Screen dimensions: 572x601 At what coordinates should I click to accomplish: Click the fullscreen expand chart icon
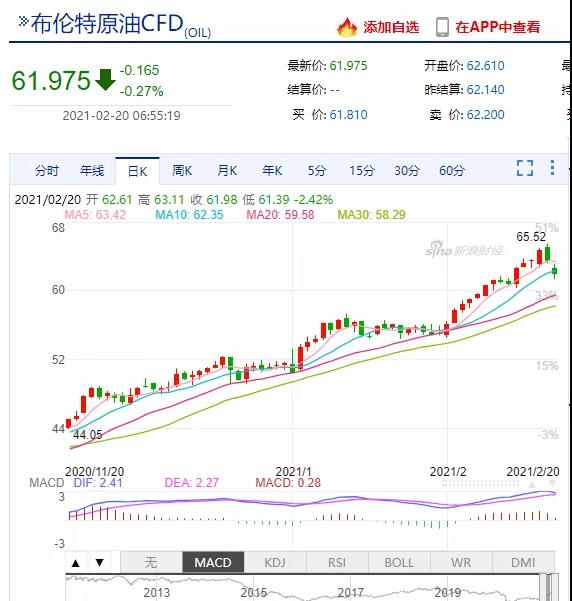pos(525,168)
